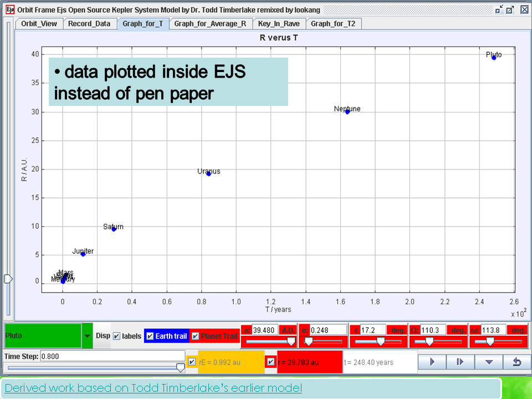Click the iconify window icon in title bar
The height and width of the screenshot is (399, 532).
[x=499, y=9]
